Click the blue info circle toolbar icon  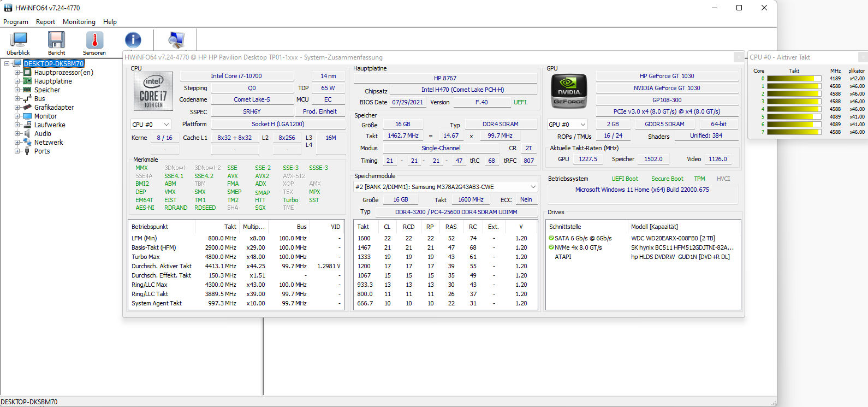click(x=133, y=40)
